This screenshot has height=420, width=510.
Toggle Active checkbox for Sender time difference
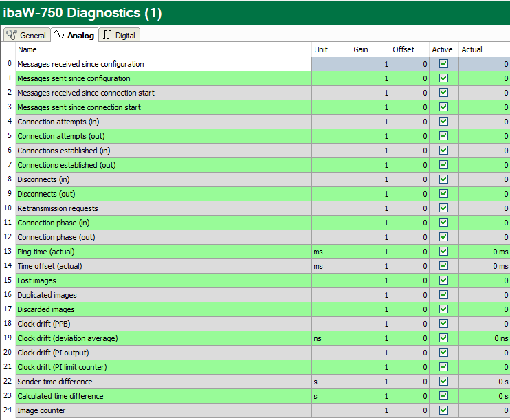[443, 381]
